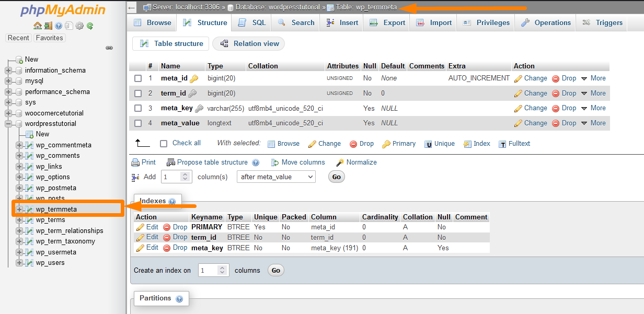Open More menu for meta_key row
This screenshot has height=314, width=644.
tap(593, 108)
